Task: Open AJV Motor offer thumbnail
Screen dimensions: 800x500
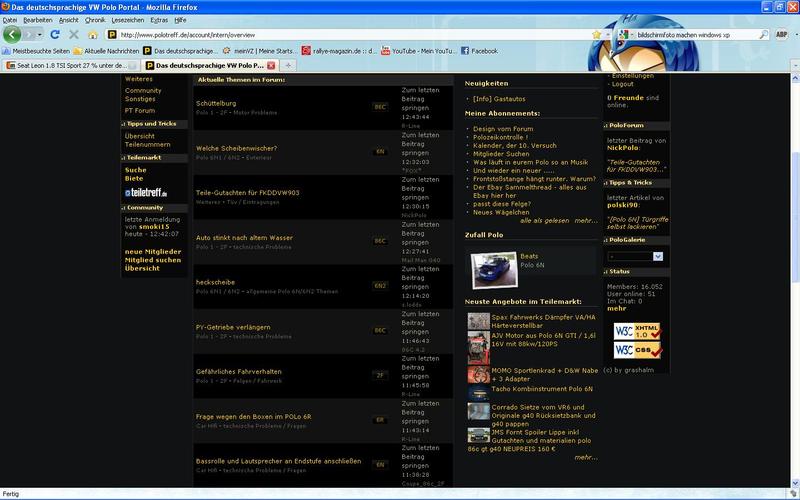Action: [x=479, y=347]
